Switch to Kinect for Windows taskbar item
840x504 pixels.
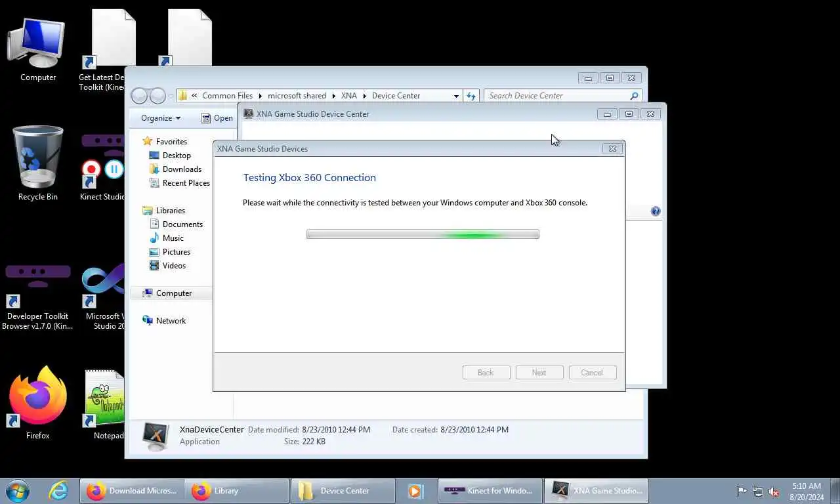(x=490, y=490)
